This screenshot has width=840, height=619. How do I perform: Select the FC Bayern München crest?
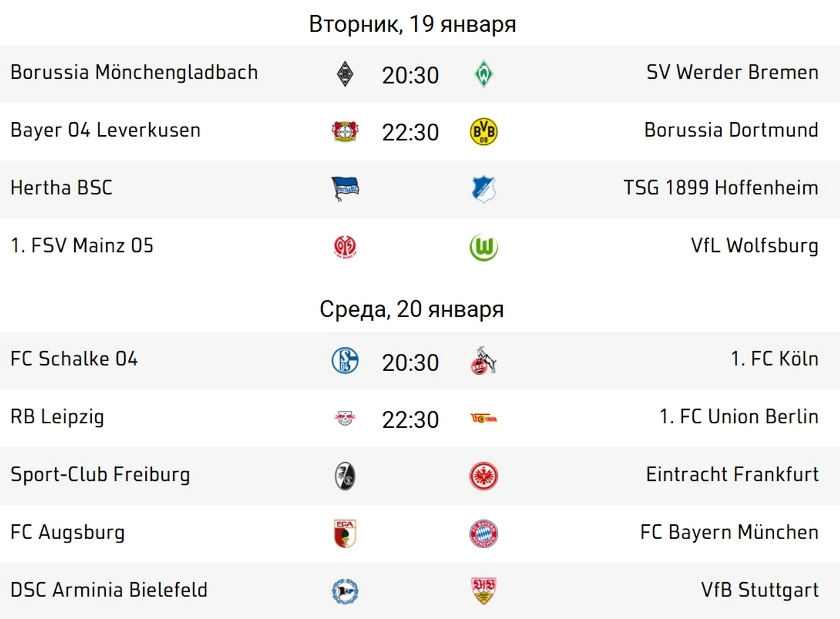(483, 534)
